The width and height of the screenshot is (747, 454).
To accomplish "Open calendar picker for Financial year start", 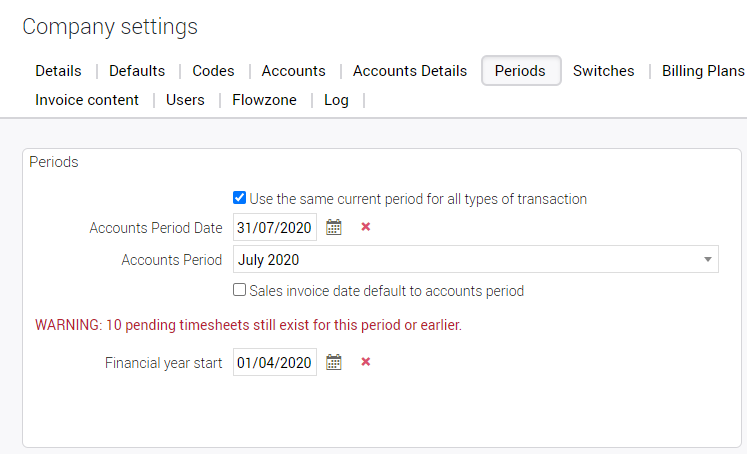I will click(x=334, y=362).
